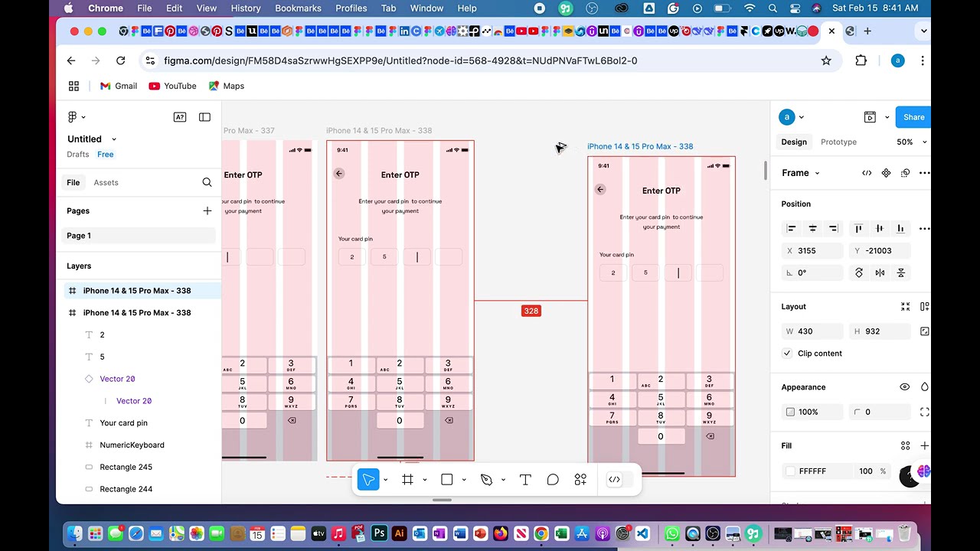Open the presentation options dropdown arrow

point(887,117)
